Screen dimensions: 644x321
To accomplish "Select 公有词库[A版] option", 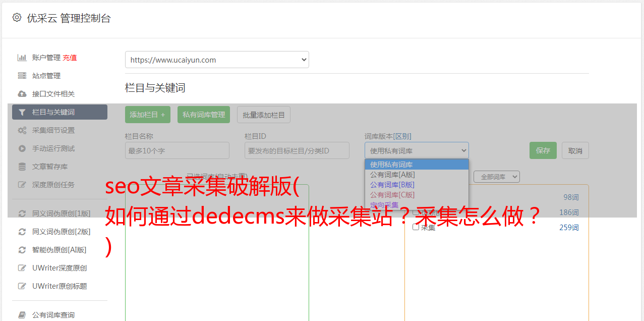I will tap(417, 175).
